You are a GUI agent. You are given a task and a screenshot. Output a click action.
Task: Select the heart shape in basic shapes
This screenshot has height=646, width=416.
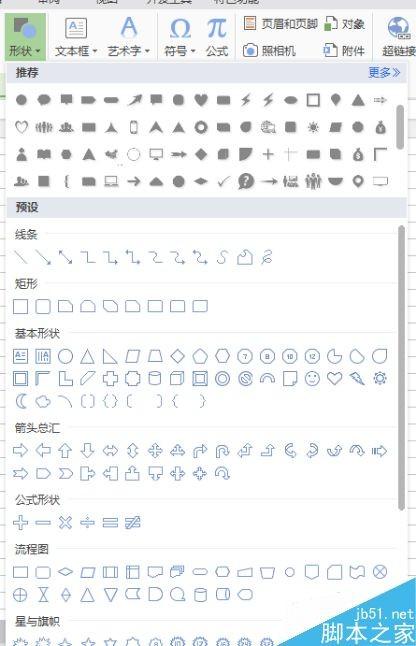tap(334, 378)
